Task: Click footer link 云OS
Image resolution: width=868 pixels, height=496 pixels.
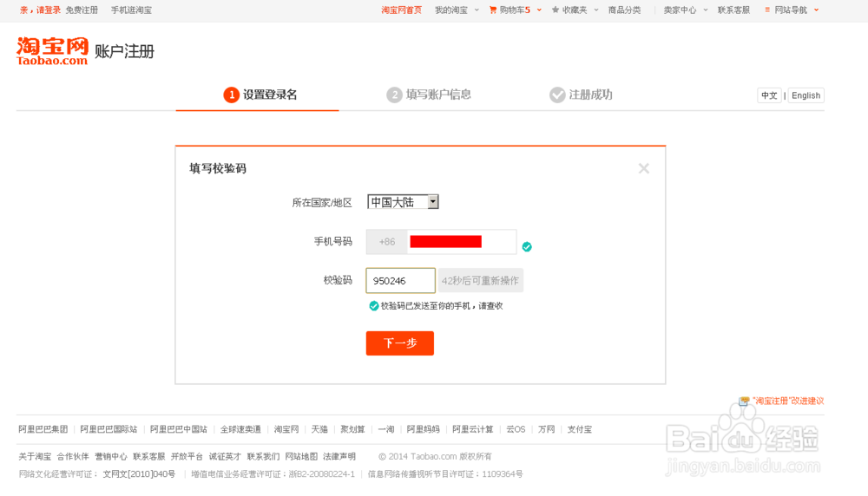Action: [516, 429]
